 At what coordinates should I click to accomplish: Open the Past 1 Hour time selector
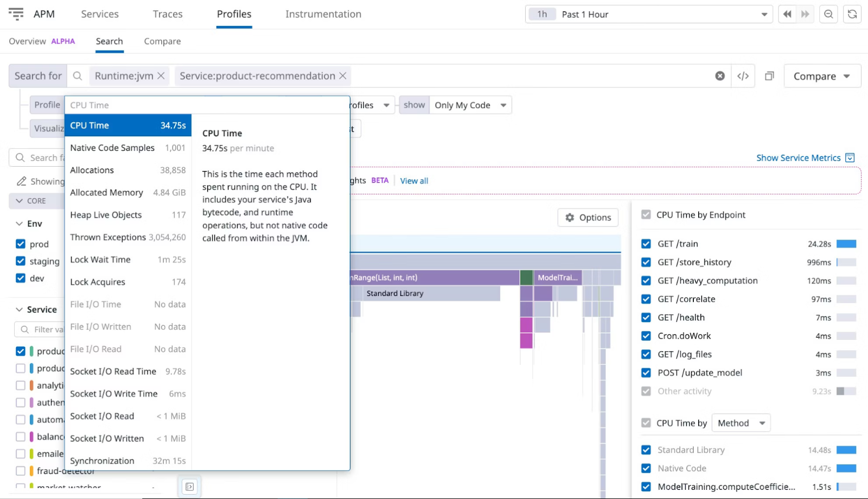click(x=648, y=14)
